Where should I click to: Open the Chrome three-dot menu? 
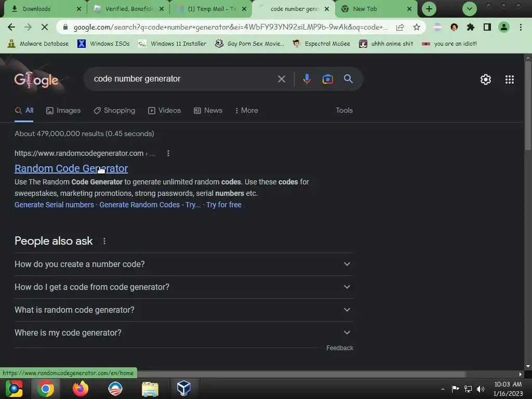click(521, 27)
